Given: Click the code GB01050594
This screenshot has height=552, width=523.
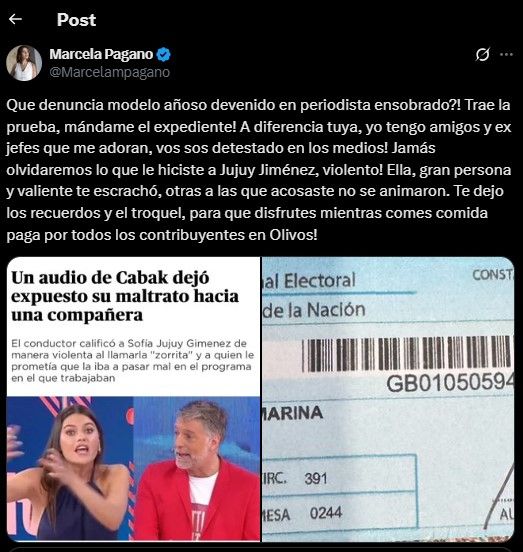Looking at the screenshot, I should [x=450, y=383].
